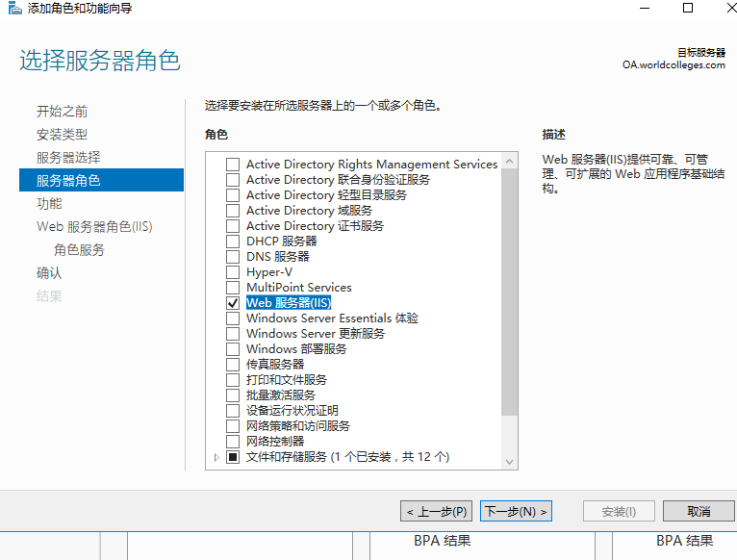The width and height of the screenshot is (737, 560).
Task: Go to the 确认 step
Action: pos(49,272)
